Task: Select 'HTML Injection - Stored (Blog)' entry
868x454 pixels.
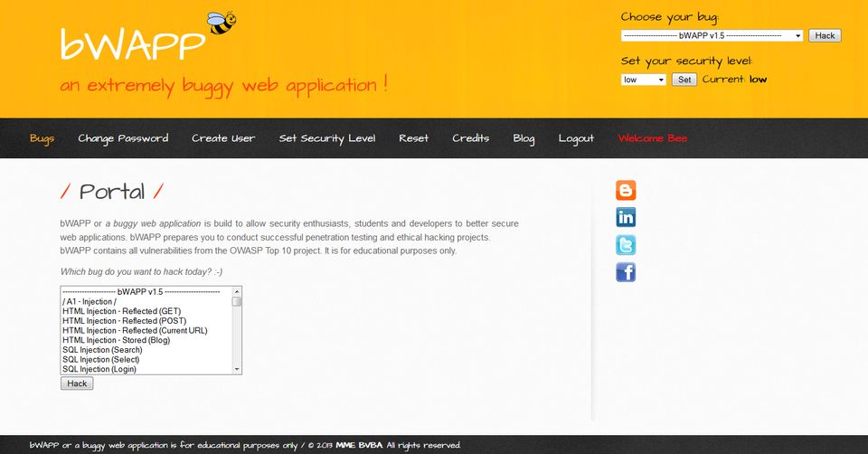Action: (116, 340)
